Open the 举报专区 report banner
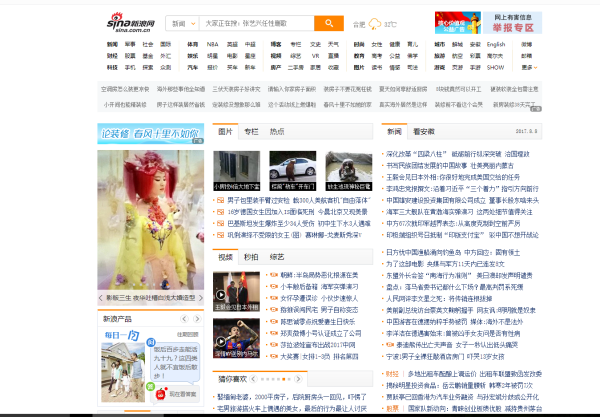The width and height of the screenshot is (600, 417). (x=513, y=23)
